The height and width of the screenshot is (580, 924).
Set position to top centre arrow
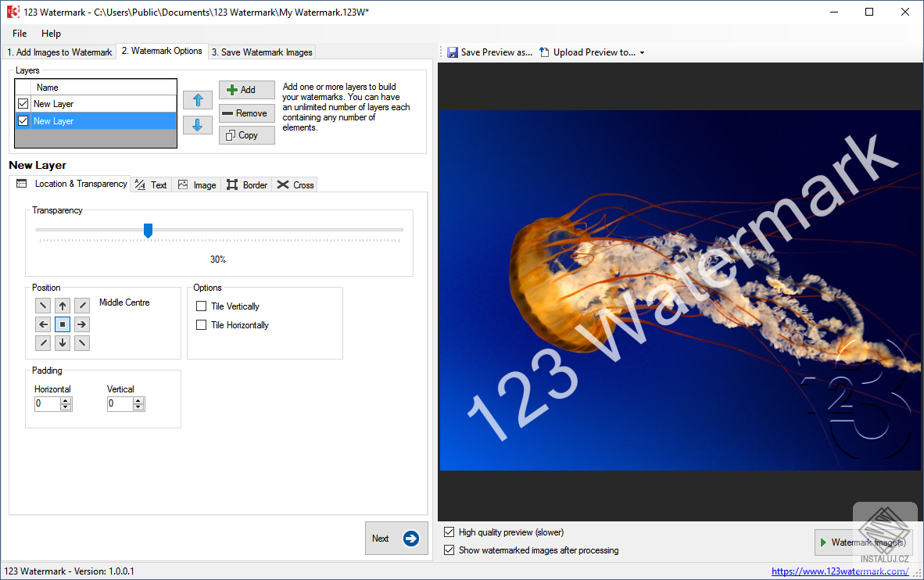point(63,306)
